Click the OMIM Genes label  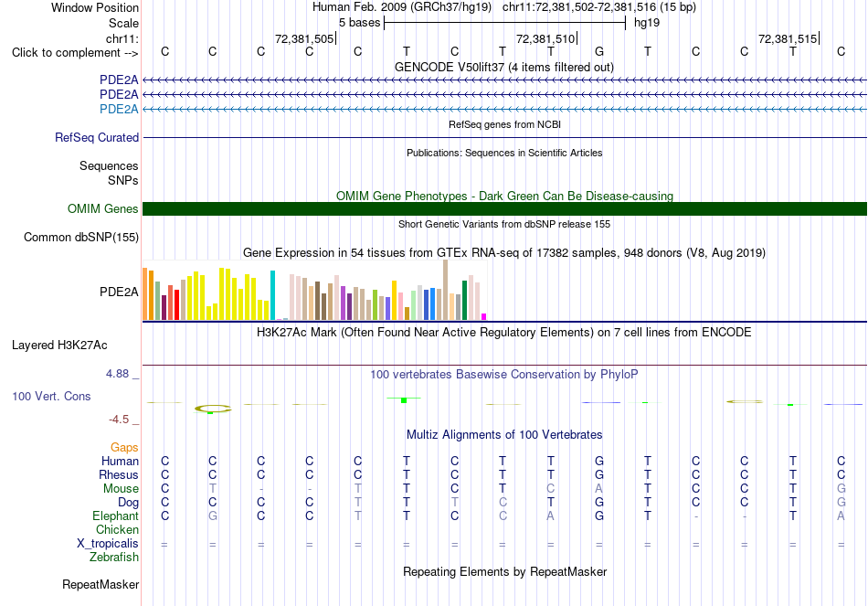[x=103, y=208]
